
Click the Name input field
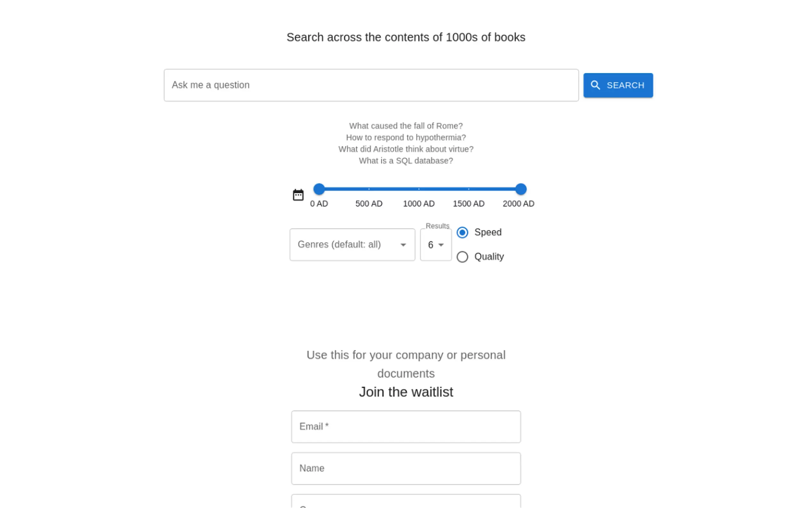406,468
